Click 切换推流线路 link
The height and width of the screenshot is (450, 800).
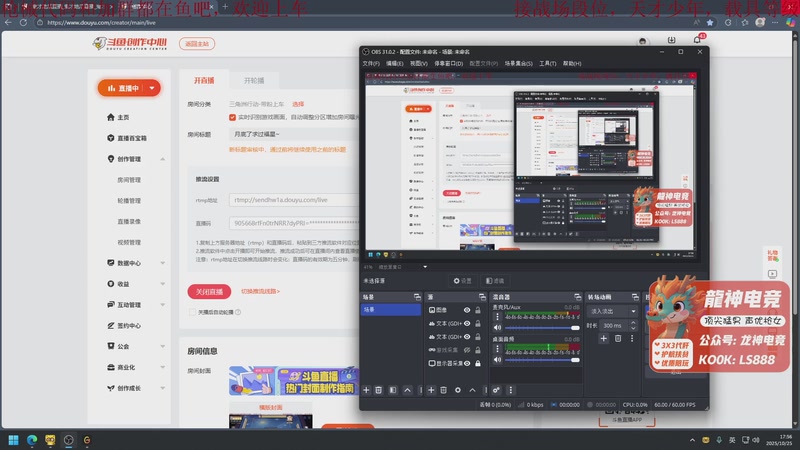[x=260, y=291]
